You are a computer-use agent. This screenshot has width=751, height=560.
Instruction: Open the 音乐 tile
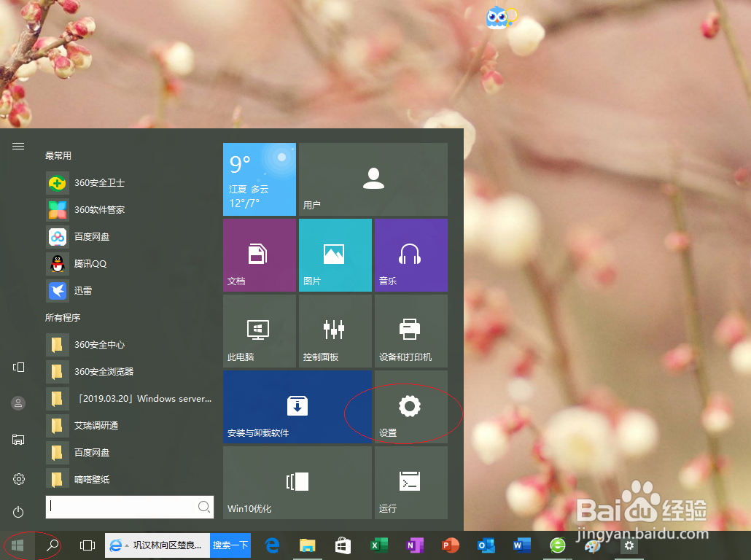click(411, 255)
